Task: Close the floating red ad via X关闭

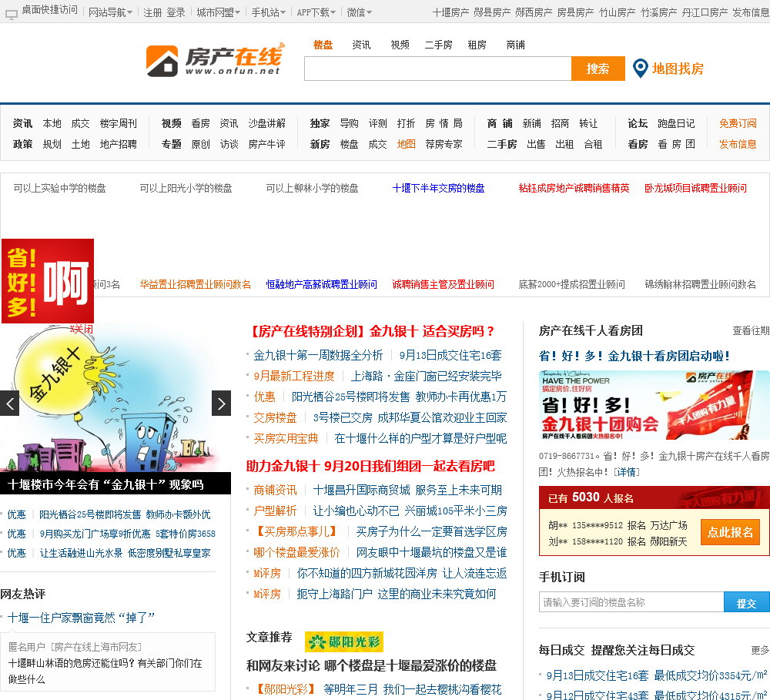Action: click(x=82, y=329)
